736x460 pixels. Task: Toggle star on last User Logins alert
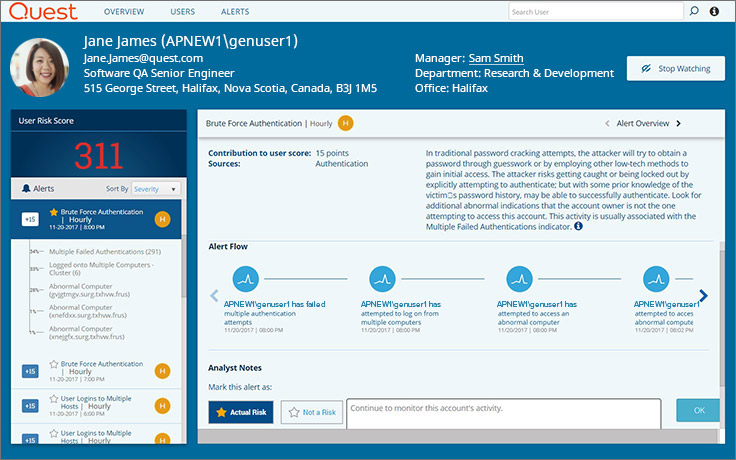[54, 433]
